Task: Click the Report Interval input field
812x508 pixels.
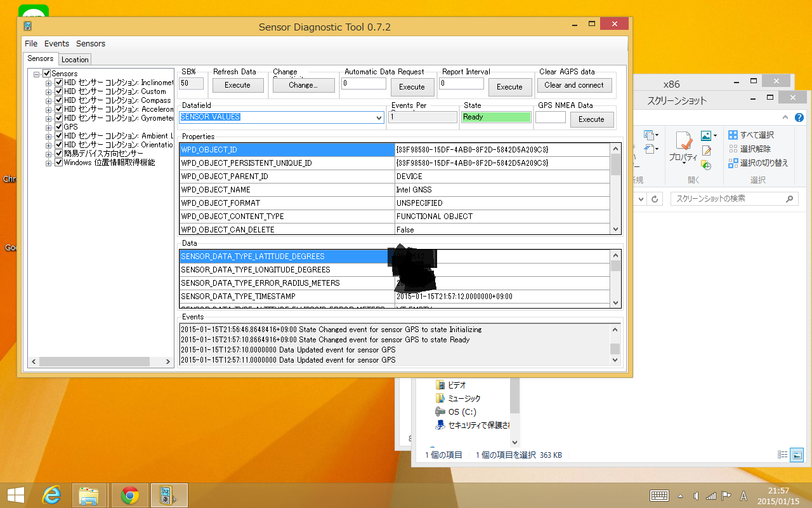Action: tap(461, 83)
